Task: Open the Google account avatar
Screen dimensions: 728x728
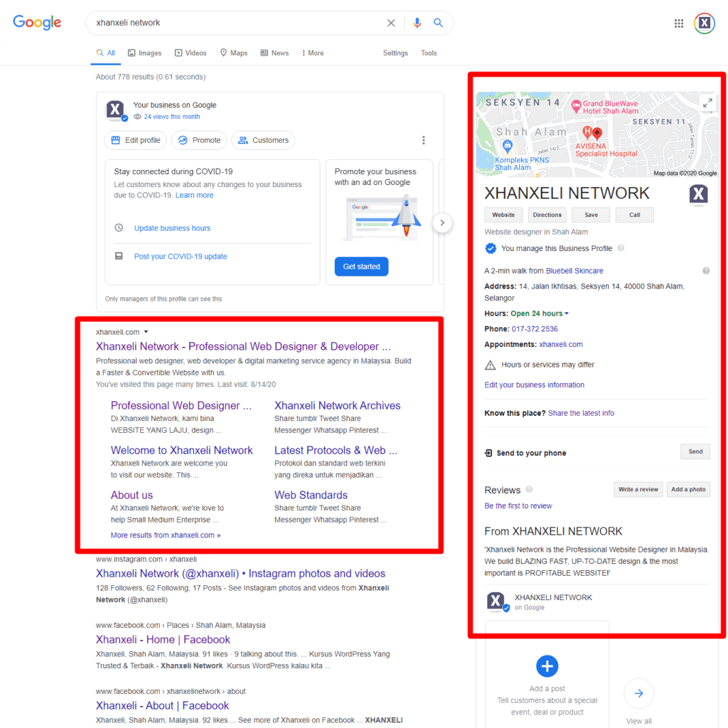Action: click(x=704, y=23)
